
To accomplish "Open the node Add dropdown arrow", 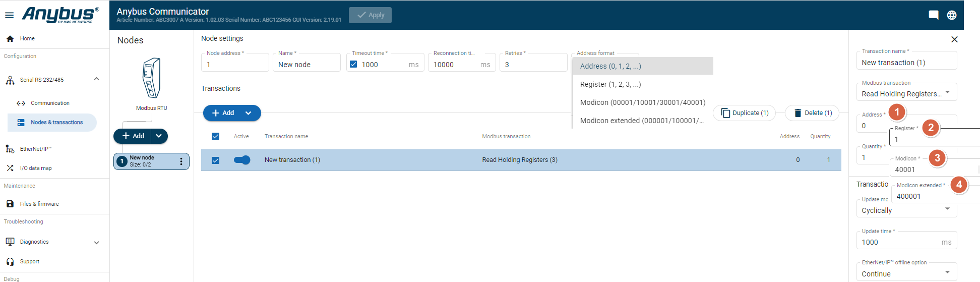I will [159, 136].
